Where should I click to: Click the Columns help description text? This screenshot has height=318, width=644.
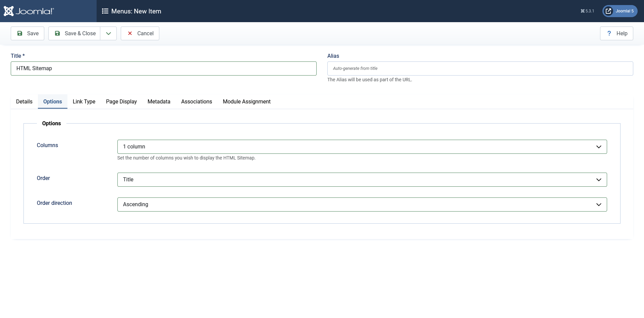[186, 158]
